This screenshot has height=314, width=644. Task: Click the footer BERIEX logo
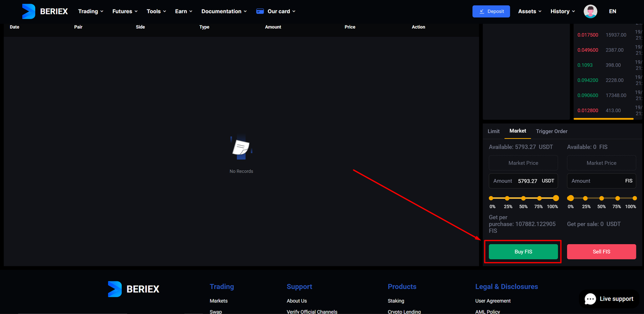[133, 289]
